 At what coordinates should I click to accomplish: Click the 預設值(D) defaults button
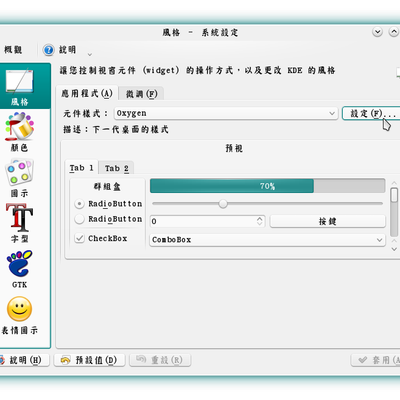click(89, 360)
